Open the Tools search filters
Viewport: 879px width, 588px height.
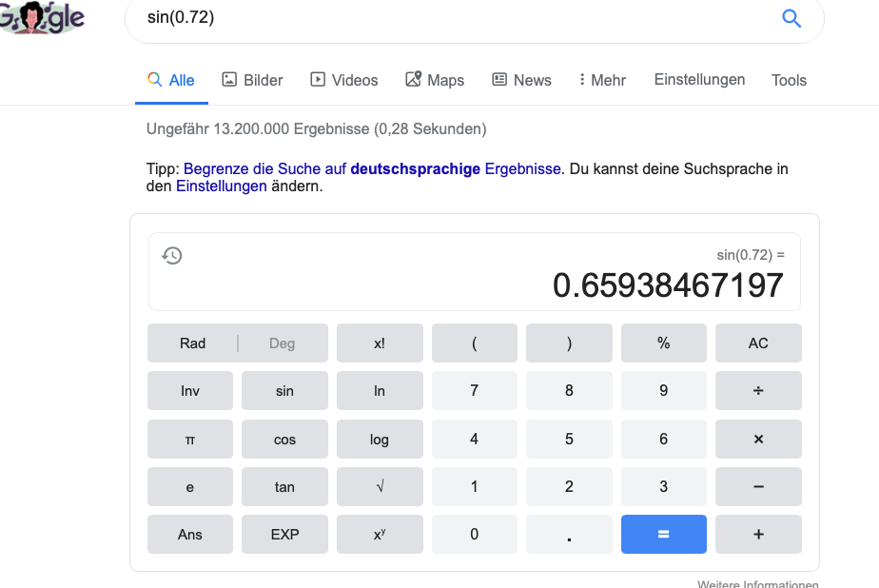[x=789, y=80]
